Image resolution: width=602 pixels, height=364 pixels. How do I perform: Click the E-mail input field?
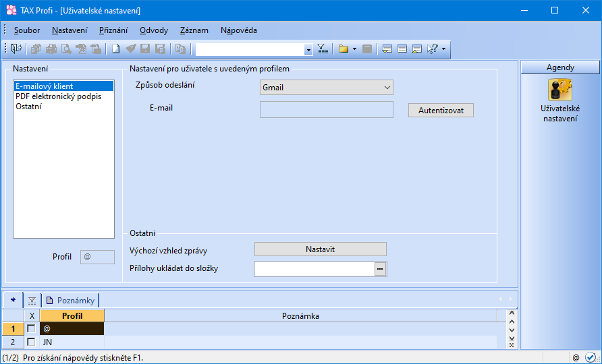[327, 109]
